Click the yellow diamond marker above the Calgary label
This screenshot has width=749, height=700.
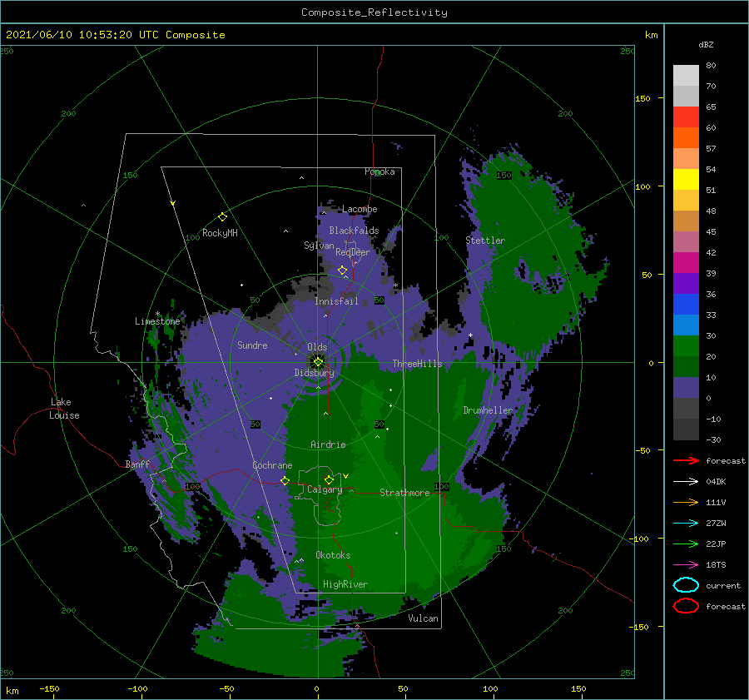[x=329, y=479]
